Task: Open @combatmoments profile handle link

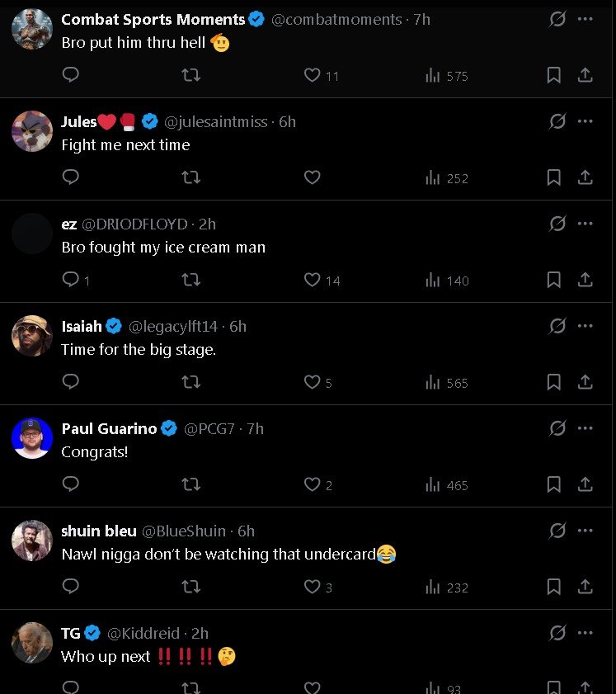Action: (336, 19)
